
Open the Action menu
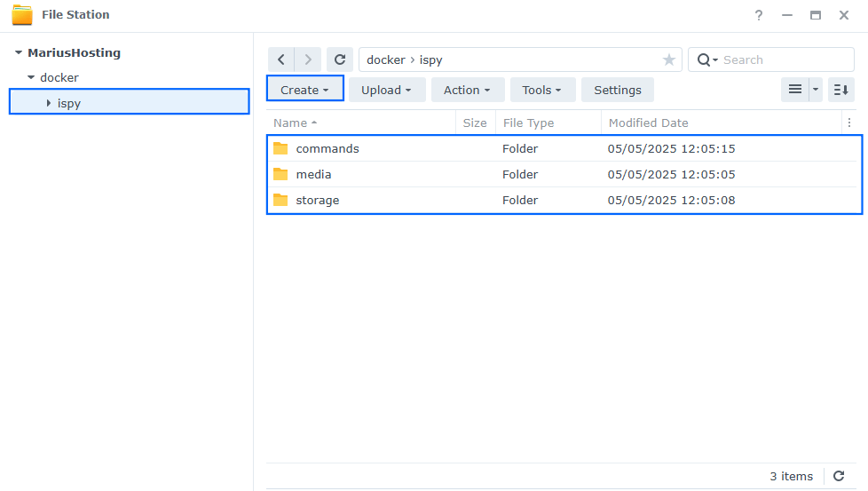point(467,90)
